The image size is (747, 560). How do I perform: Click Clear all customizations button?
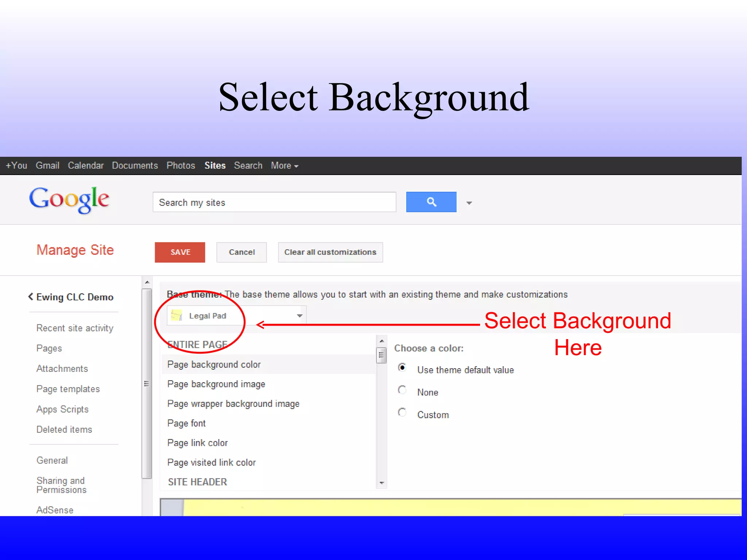[x=330, y=252]
